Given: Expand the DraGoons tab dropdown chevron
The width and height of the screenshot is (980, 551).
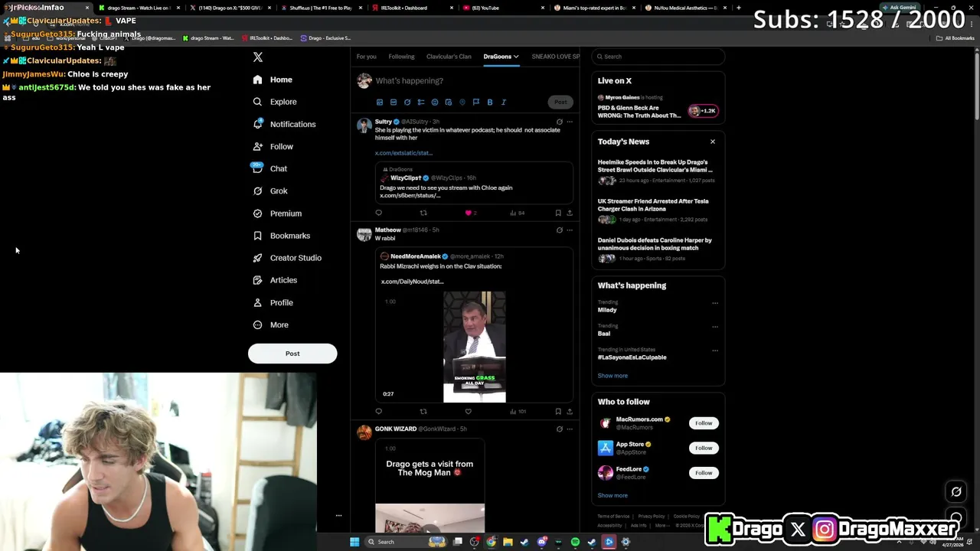Looking at the screenshot, I should click(x=516, y=57).
